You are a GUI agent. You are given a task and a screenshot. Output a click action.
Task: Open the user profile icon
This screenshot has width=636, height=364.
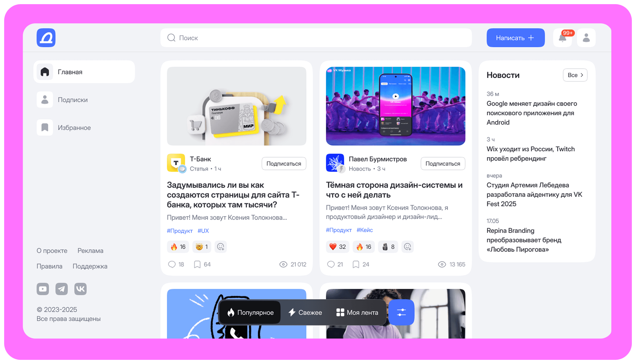[x=586, y=38]
